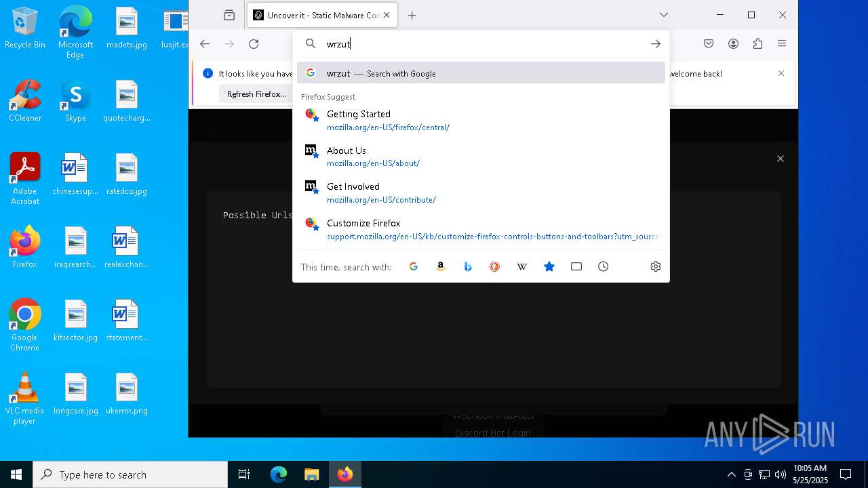Open the Firefox application menu
The image size is (868, 488).
click(x=782, y=43)
